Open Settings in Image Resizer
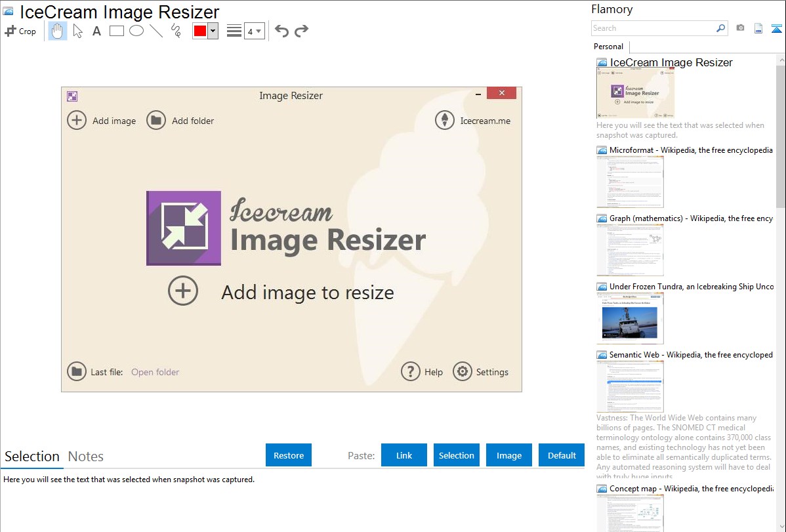Screen dimensions: 786x532 [x=481, y=371]
